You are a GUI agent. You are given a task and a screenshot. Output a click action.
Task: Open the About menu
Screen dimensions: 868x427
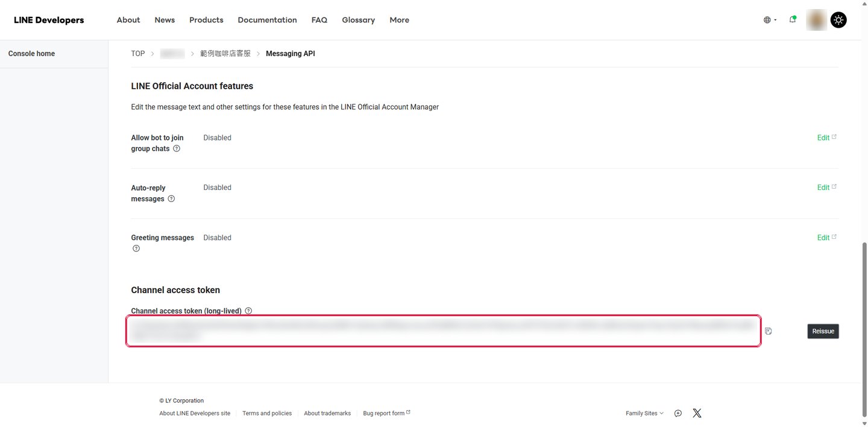coord(128,20)
